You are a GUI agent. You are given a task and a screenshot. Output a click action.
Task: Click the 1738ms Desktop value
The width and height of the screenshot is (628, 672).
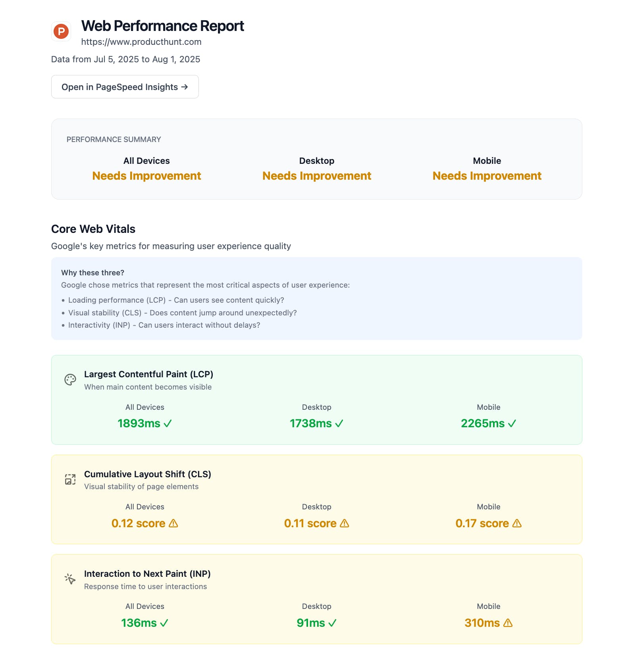311,423
